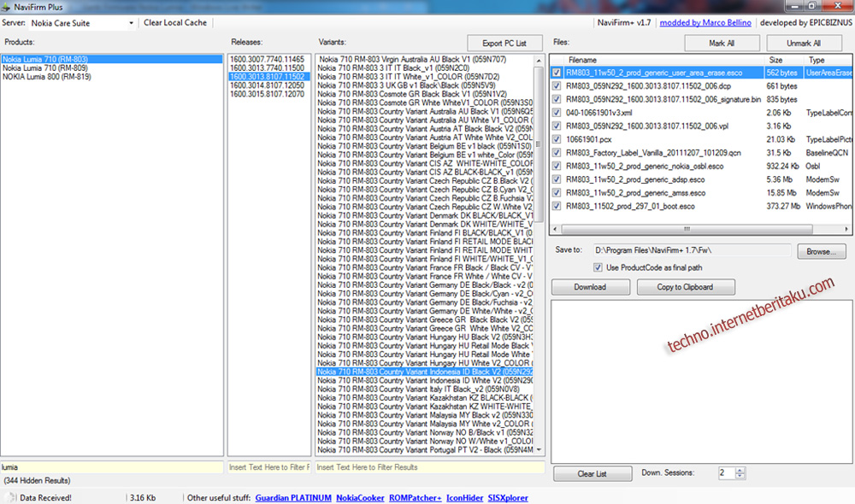Image resolution: width=855 pixels, height=504 pixels.
Task: Select release 1600.3014.8107.12050
Action: pos(268,85)
